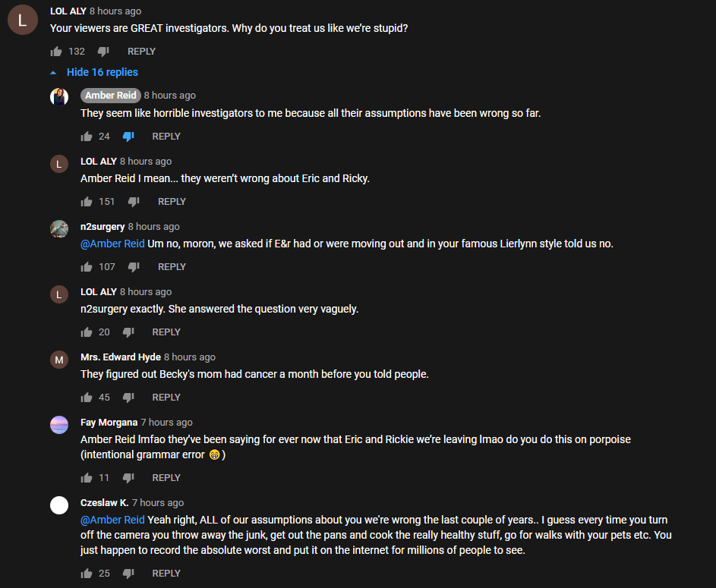716x588 pixels.
Task: Dislike Czeslaw K.'s long reply
Action: click(128, 574)
